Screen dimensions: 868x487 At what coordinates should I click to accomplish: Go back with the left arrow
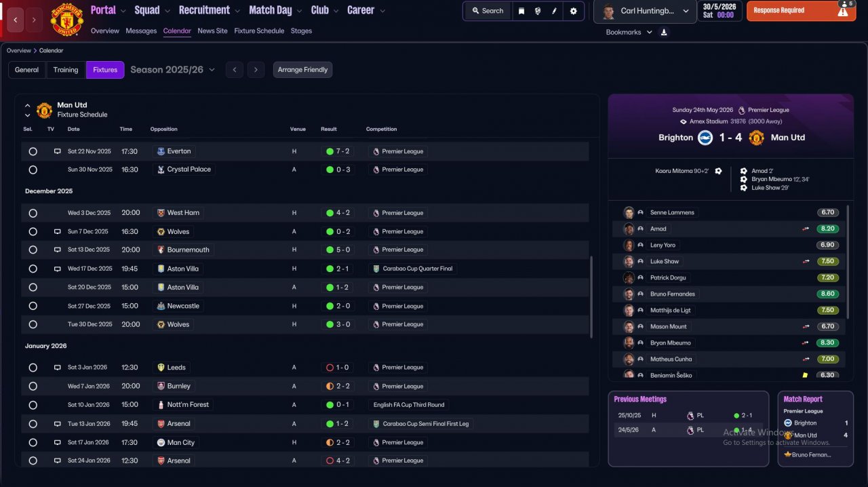(x=15, y=20)
